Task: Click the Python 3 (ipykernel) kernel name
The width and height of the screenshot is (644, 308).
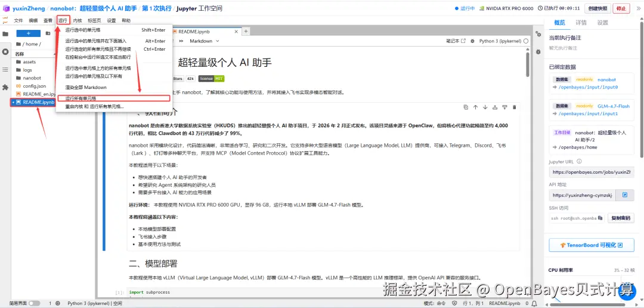Action: click(500, 41)
